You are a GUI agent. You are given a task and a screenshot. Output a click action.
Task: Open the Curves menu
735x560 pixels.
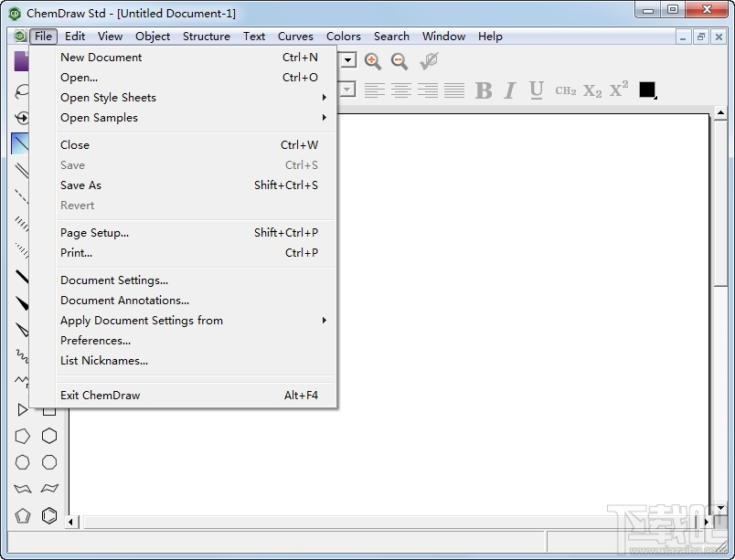[x=295, y=36]
